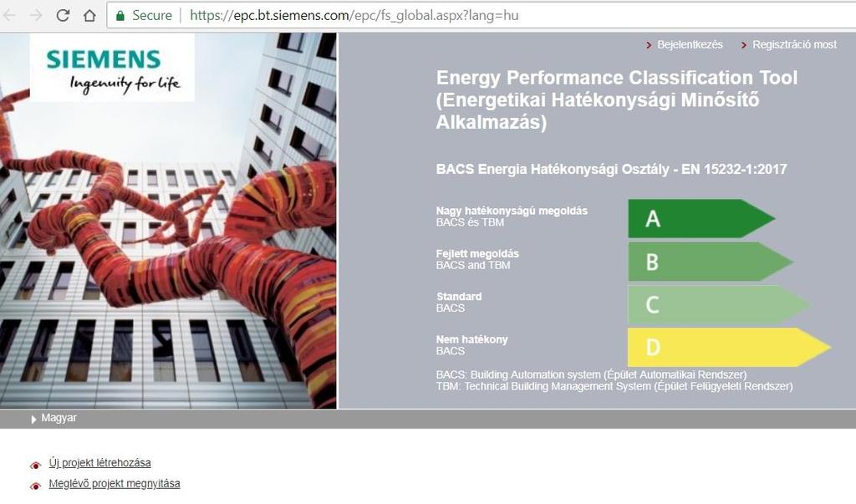Select the green B class arrow

(x=711, y=262)
